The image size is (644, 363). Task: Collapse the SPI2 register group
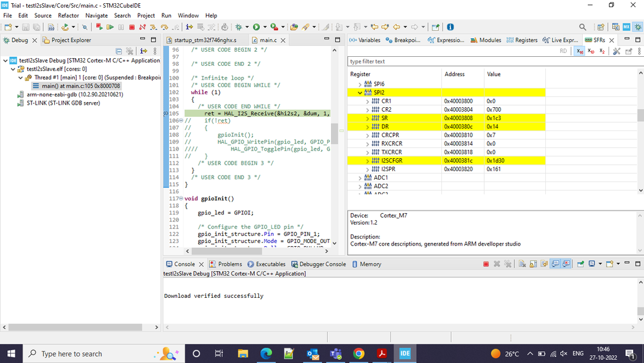point(360,92)
